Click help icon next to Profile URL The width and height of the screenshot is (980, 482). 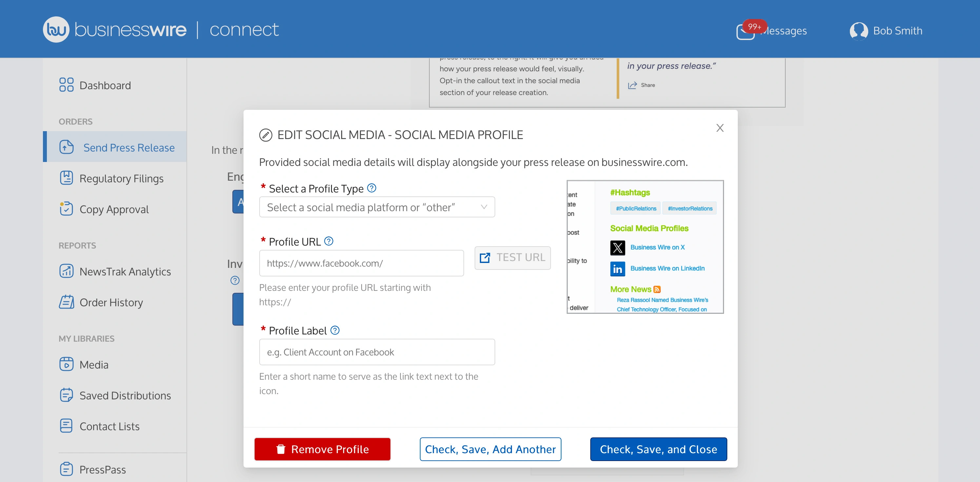[329, 241]
